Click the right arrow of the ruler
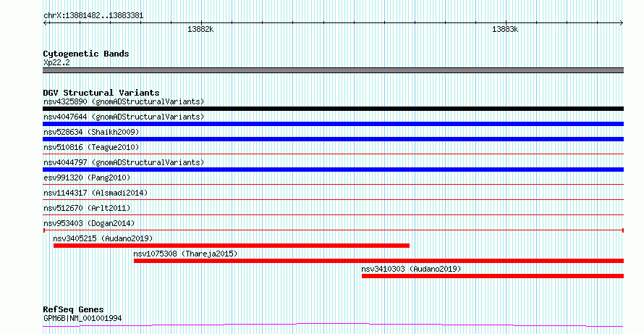The width and height of the screenshot is (644, 334). [622, 23]
